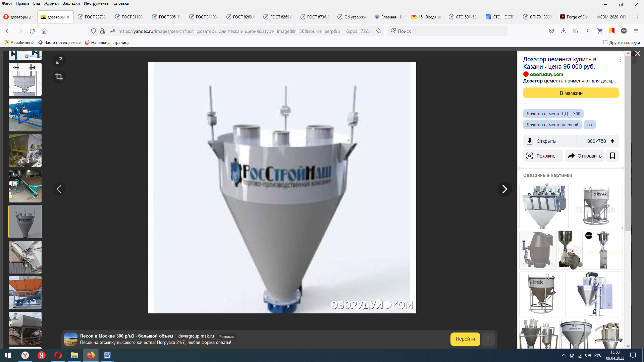Open Firefox downloads panel

pyautogui.click(x=563, y=31)
